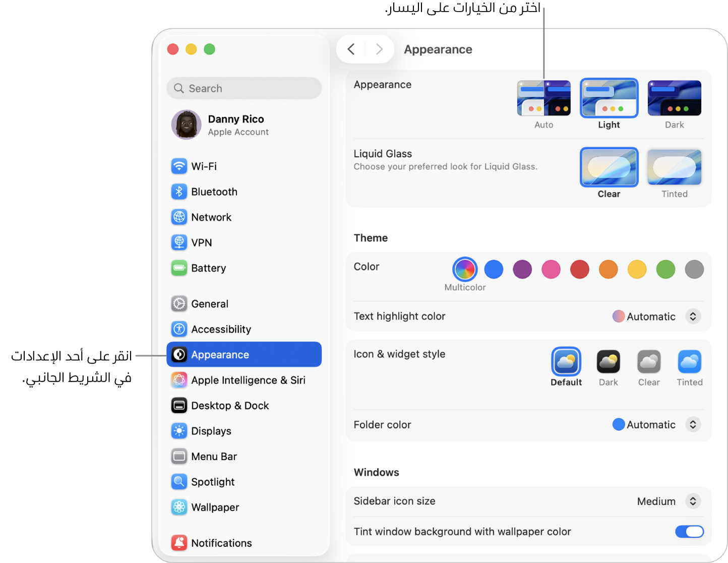This screenshot has width=728, height=563.
Task: Pick the yellow theme color
Action: pyautogui.click(x=637, y=269)
